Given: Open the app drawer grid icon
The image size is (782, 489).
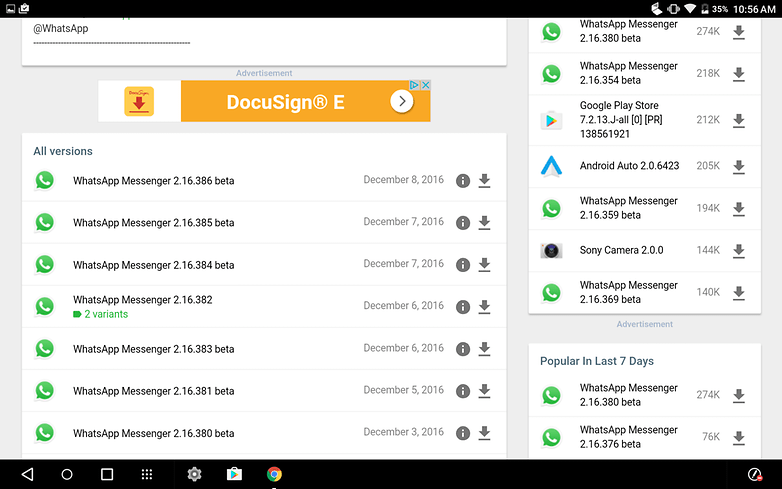Looking at the screenshot, I should [x=147, y=474].
